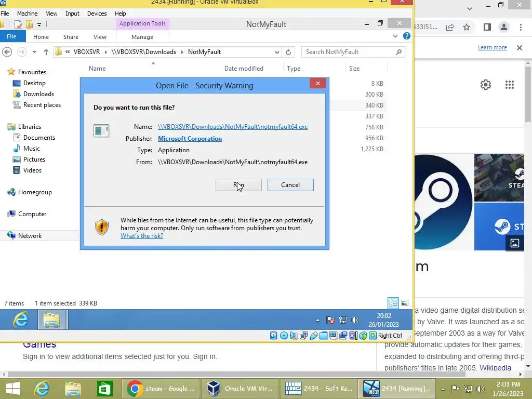
Task: Open the VirtualBox Machine menu
Action: click(27, 14)
